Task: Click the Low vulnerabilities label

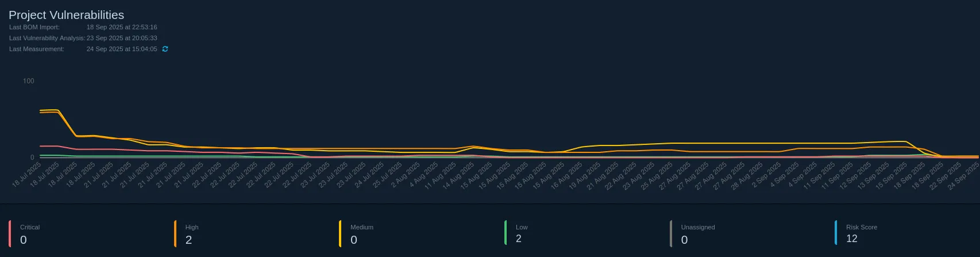Action: 522,227
